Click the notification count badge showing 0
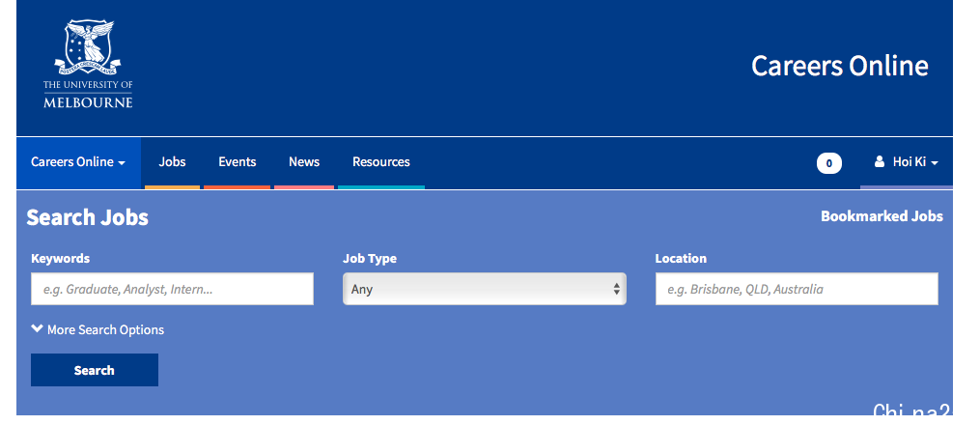The width and height of the screenshot is (980, 425). [828, 164]
